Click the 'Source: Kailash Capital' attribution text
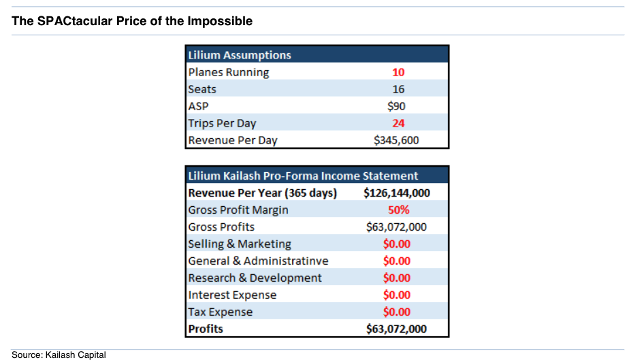The height and width of the screenshot is (364, 631). click(x=59, y=354)
